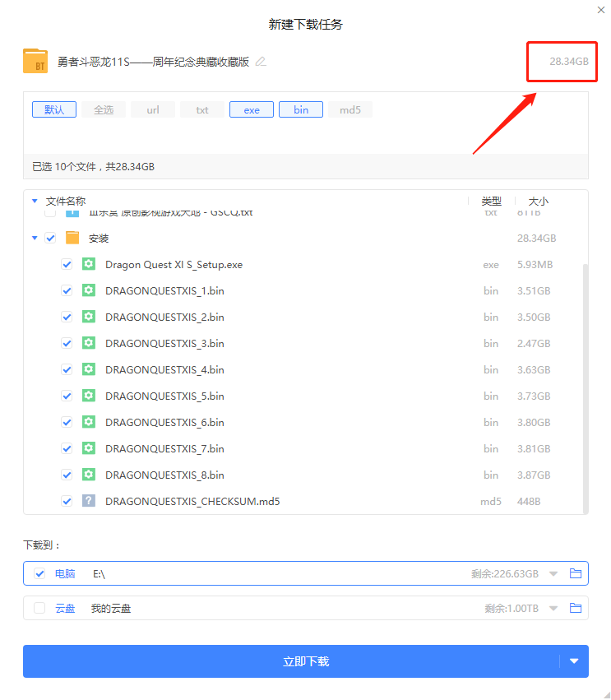Click the 云盘 label
Screen dimensions: 611x700
point(65,608)
